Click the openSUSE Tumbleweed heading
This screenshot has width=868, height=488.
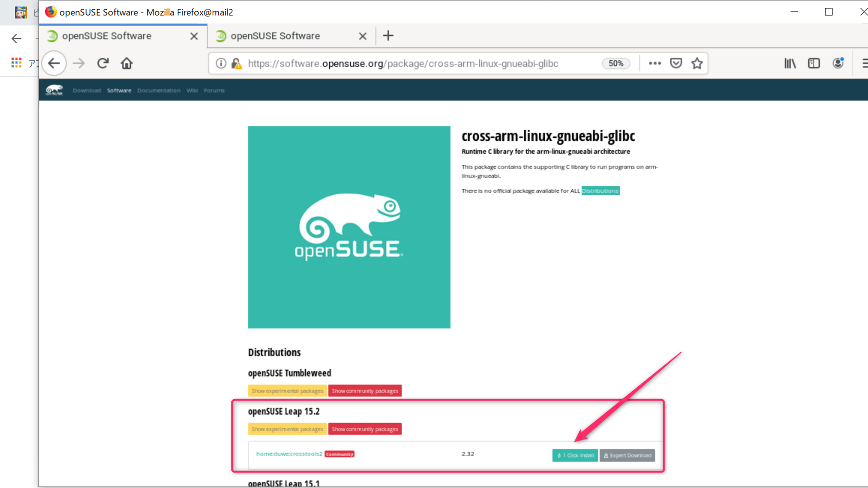[x=289, y=373]
